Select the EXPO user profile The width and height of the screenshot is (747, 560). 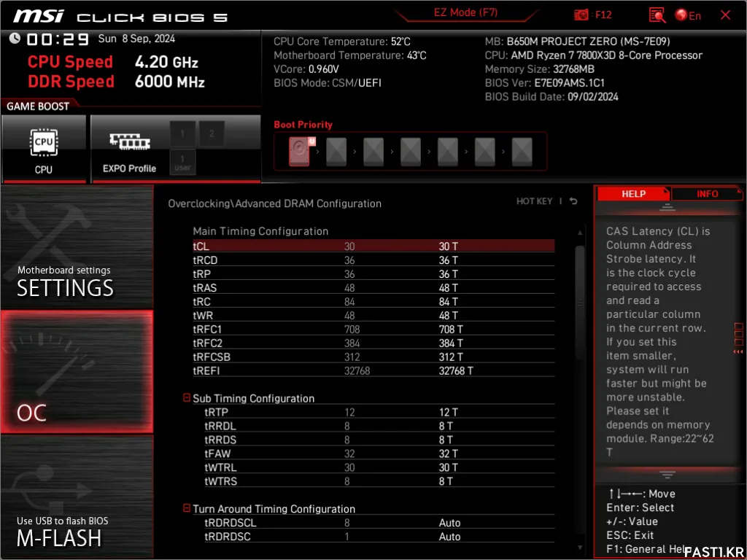point(182,162)
